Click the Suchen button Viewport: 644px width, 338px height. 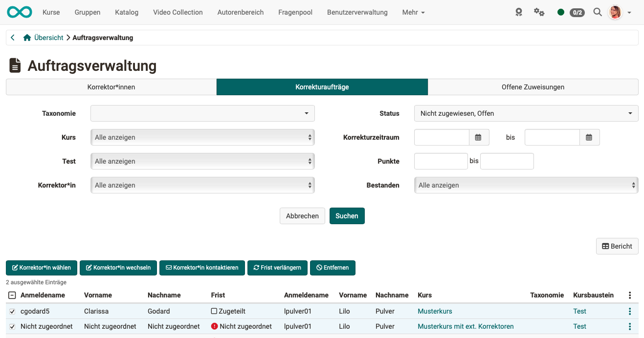point(347,215)
